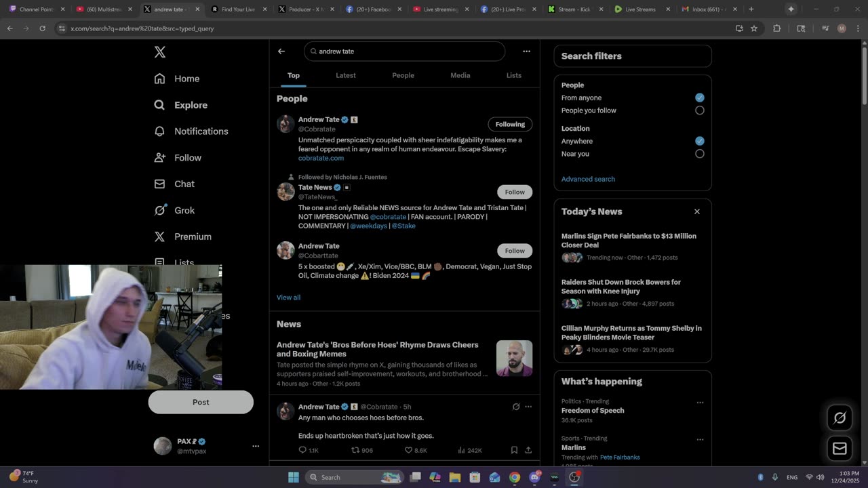Click the 'andrew tate' search field
The width and height of the screenshot is (868, 488).
[x=405, y=52]
